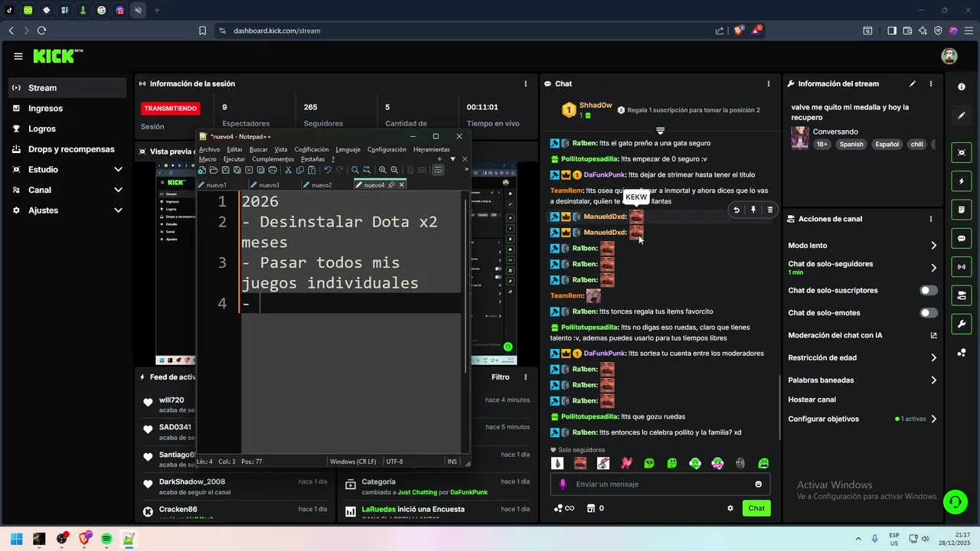Open Buscar menu in Notepad++
Screen dimensions: 980x551
(259, 150)
